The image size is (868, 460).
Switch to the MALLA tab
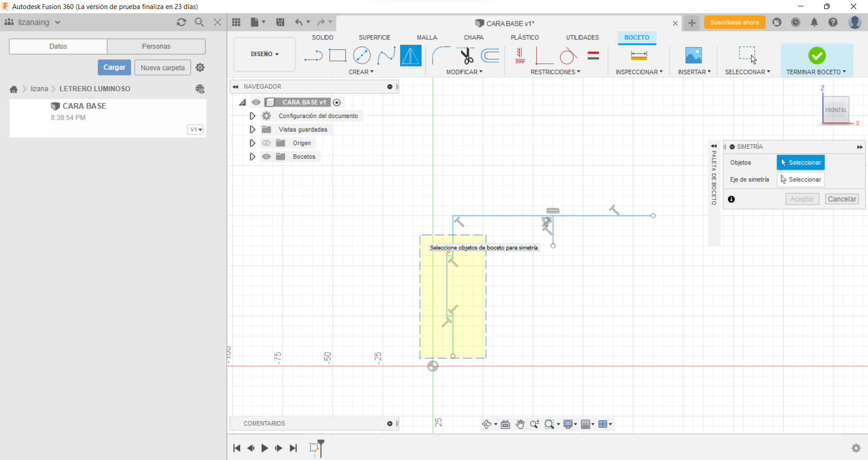pyautogui.click(x=427, y=38)
